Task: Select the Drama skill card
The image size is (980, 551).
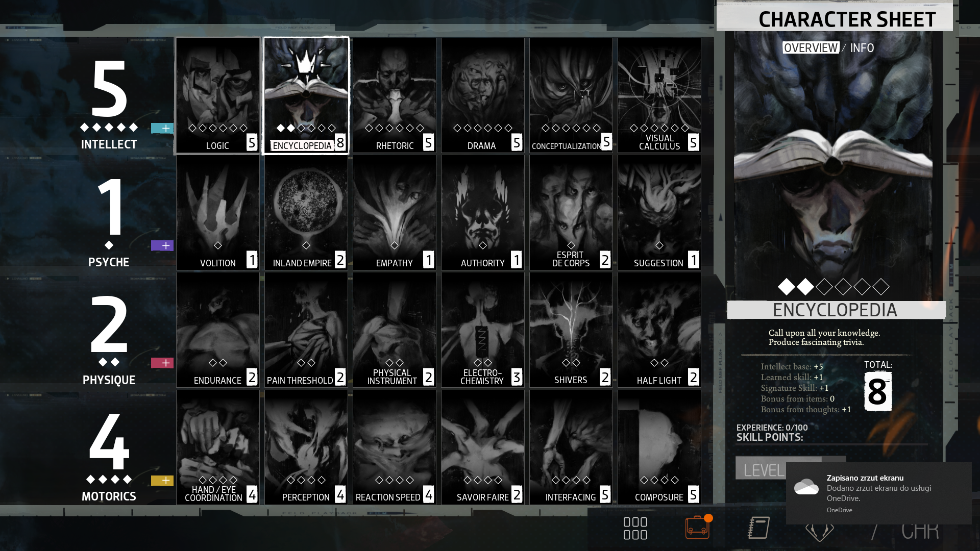Action: (x=483, y=95)
